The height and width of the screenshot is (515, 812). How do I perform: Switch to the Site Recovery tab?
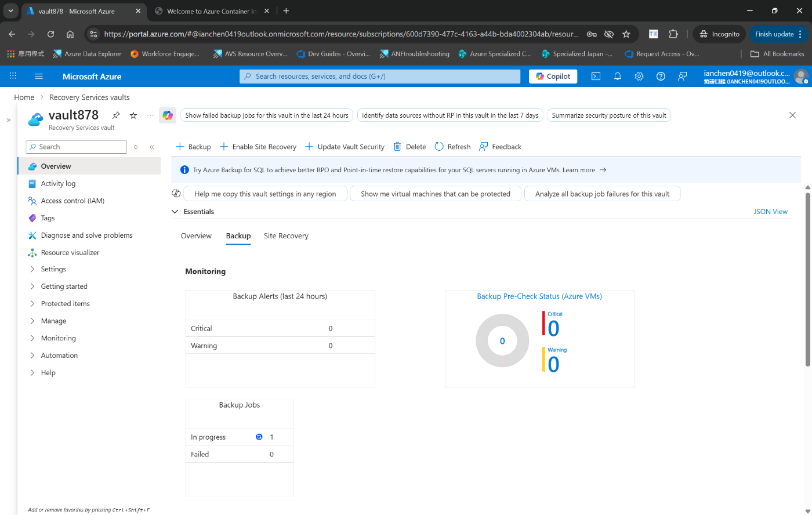(x=286, y=236)
